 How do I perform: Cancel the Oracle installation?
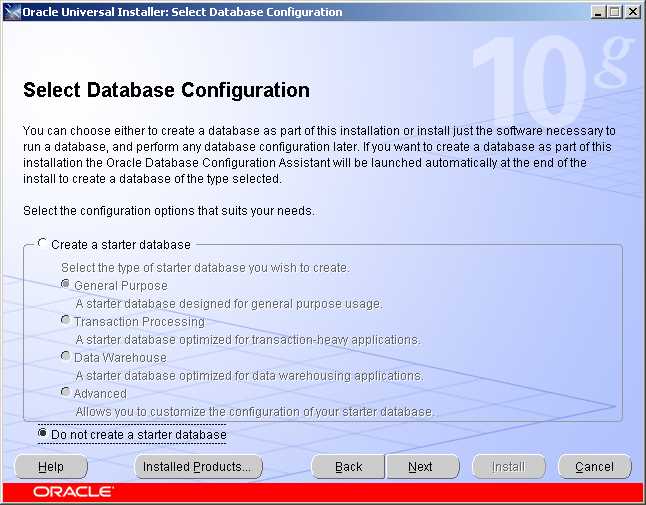(595, 467)
